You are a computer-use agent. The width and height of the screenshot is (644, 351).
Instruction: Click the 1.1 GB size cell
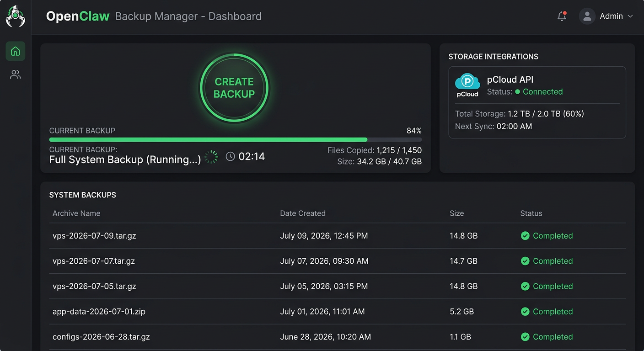(460, 337)
